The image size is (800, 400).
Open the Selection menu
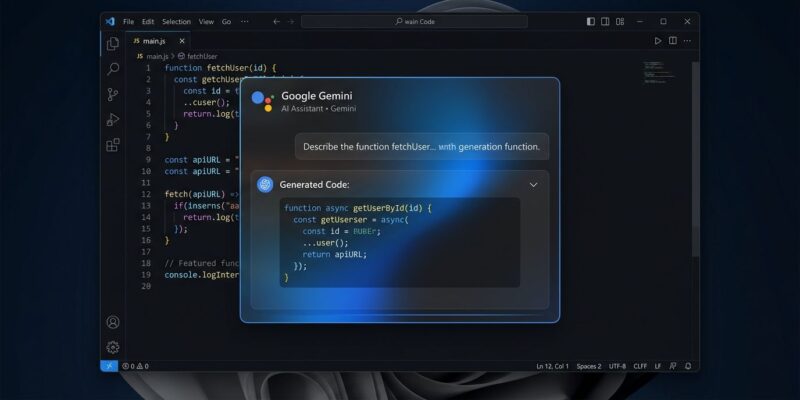coord(177,21)
